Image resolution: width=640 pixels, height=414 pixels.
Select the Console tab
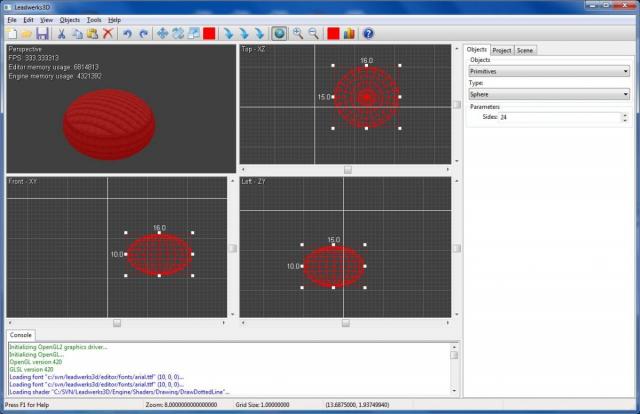[x=21, y=335]
